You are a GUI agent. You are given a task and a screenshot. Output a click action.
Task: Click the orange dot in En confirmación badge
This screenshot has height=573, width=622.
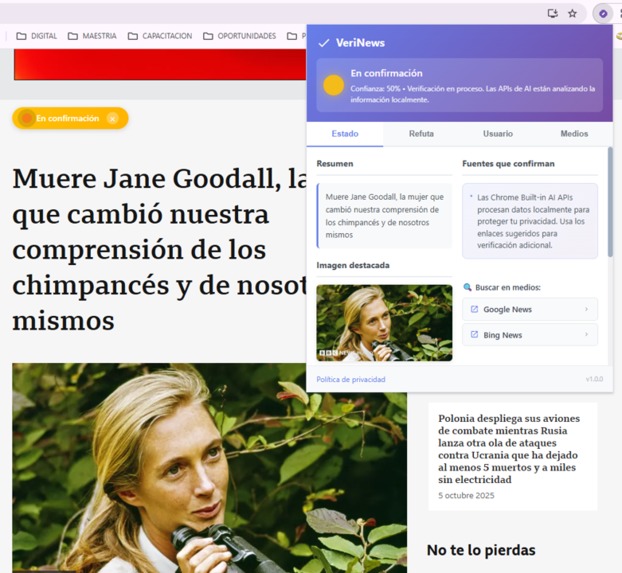[x=27, y=118]
